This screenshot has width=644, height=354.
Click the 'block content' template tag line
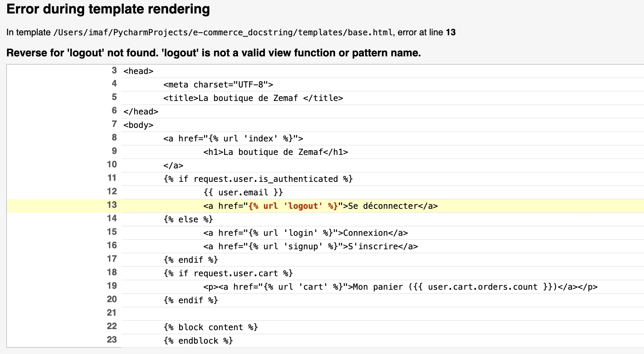coord(211,327)
